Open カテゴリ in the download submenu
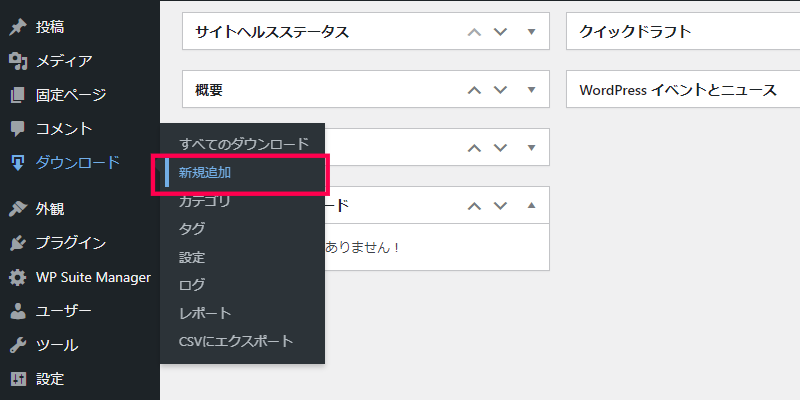Viewport: 800px width, 400px height. [x=205, y=202]
